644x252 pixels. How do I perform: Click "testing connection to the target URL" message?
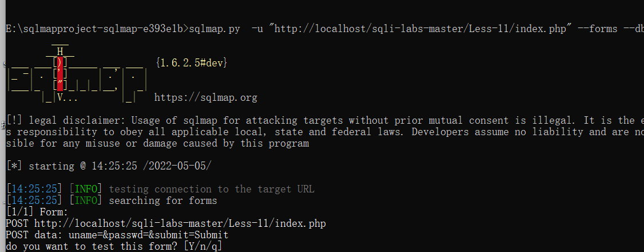point(211,189)
